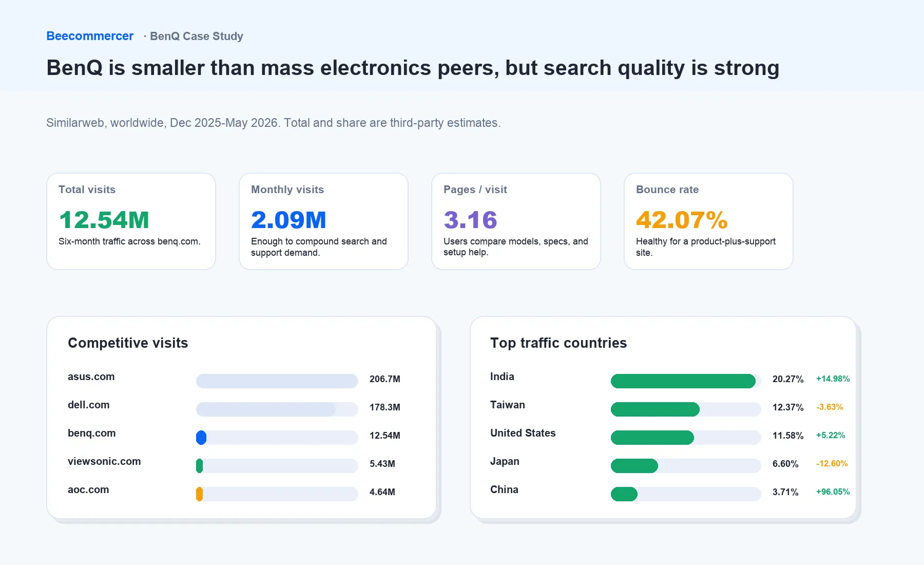Click the Beecommercer brand link
The width and height of the screenshot is (924, 565).
[x=90, y=36]
